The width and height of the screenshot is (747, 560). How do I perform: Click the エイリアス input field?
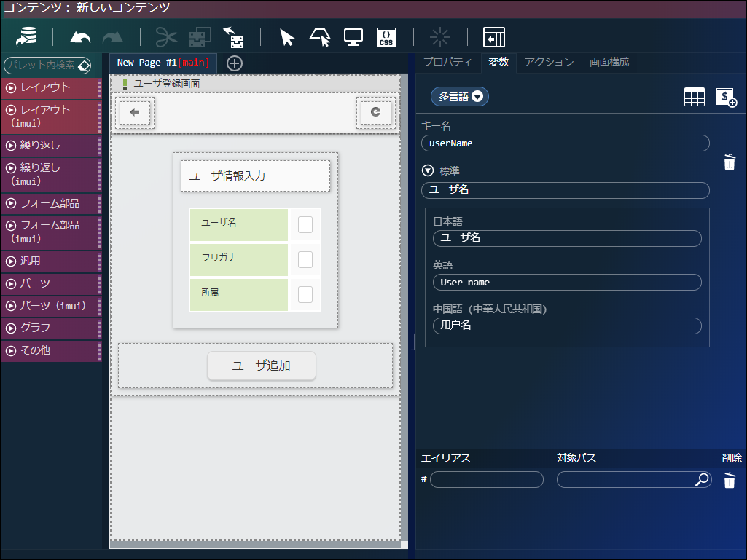486,479
